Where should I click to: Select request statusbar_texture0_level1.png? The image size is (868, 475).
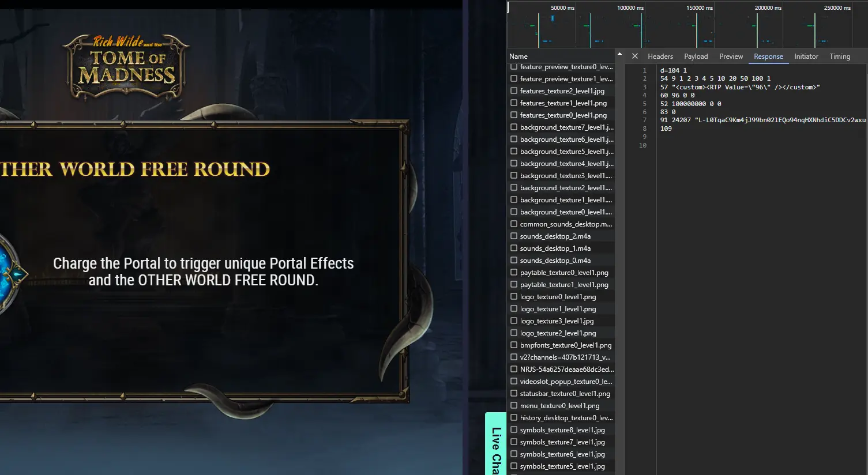tap(565, 394)
